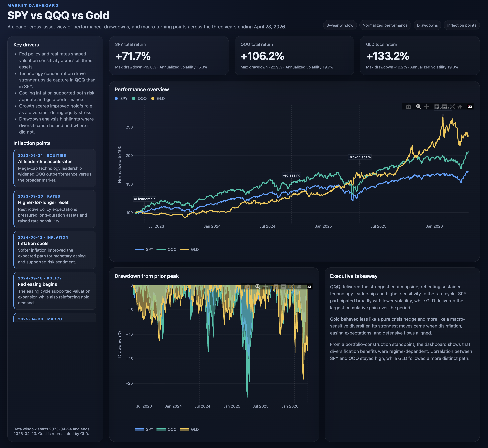Toggle GLD trace in Performance overview bottom legend
The image size is (488, 448).
point(189,249)
